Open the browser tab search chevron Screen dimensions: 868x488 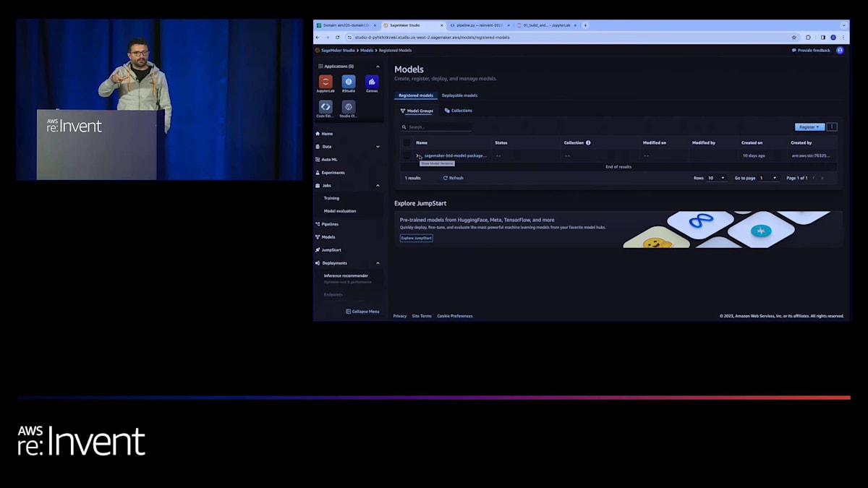(x=843, y=25)
